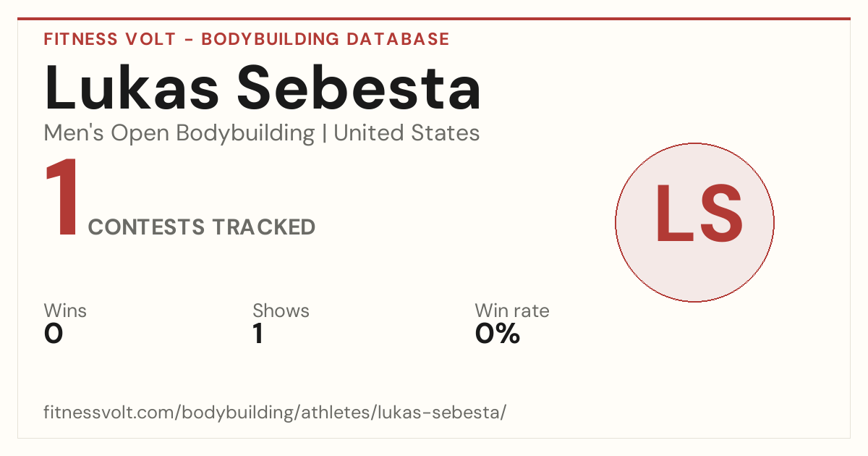The image size is (868, 456).
Task: Click the Win rate stat label
Action: click(512, 311)
